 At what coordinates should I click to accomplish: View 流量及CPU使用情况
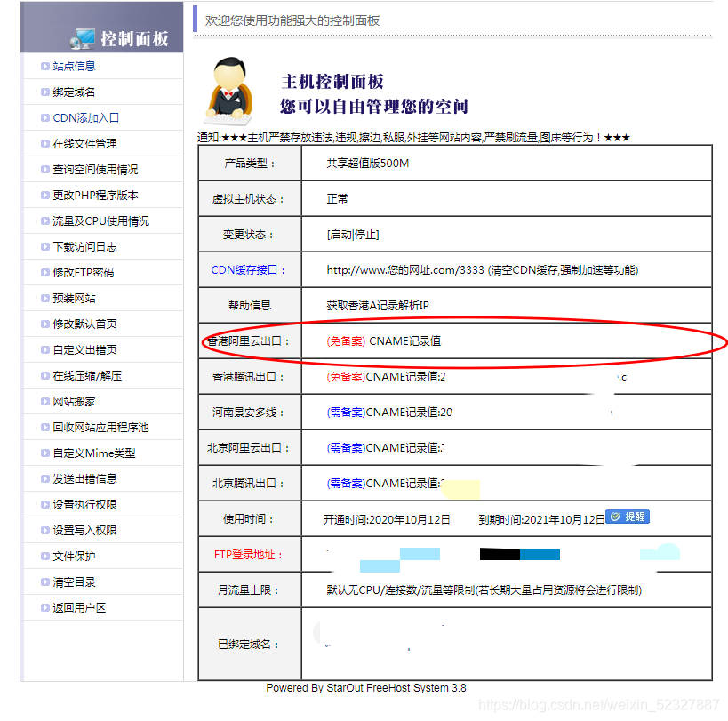[100, 221]
